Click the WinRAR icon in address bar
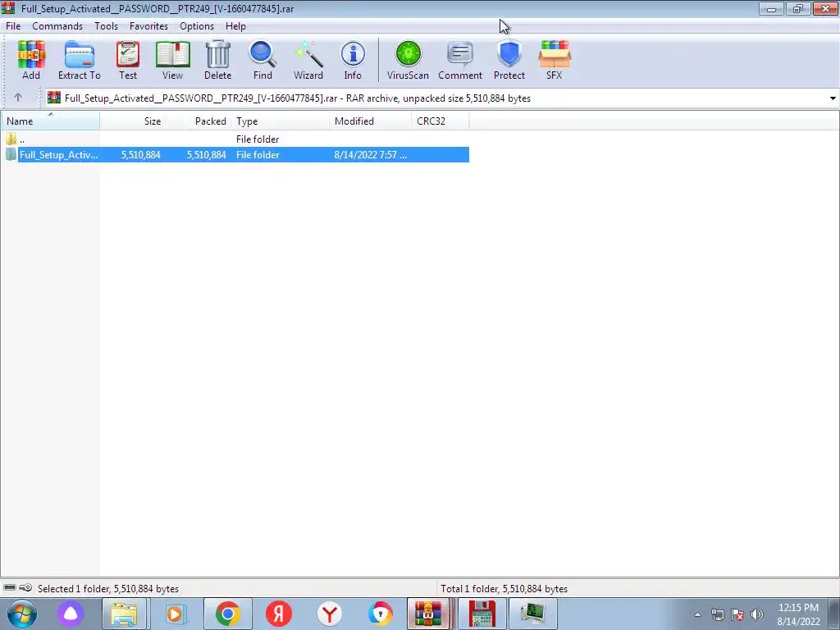 [x=54, y=98]
